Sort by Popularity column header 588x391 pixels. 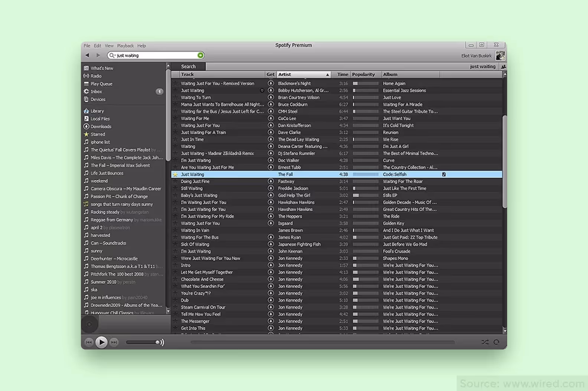[366, 75]
